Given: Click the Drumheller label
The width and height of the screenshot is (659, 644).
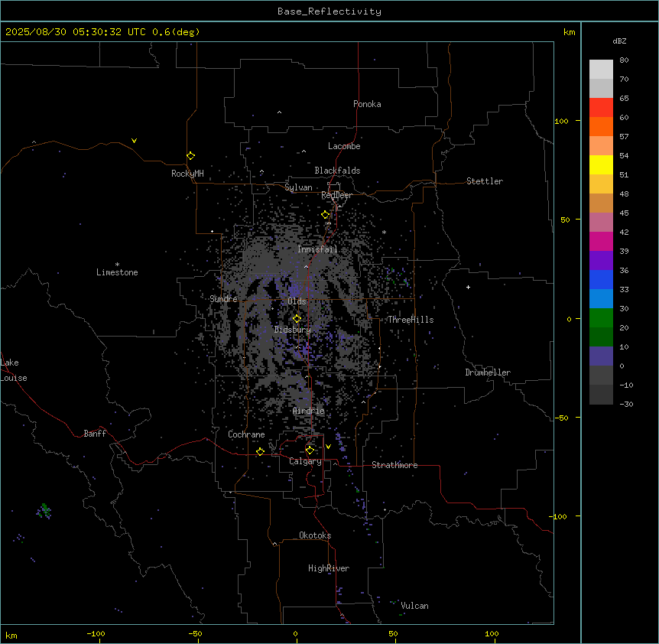Looking at the screenshot, I should pyautogui.click(x=488, y=372).
